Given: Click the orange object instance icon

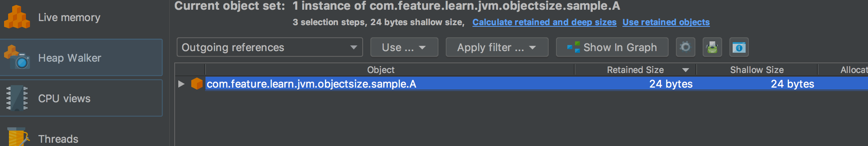Looking at the screenshot, I should click(197, 84).
